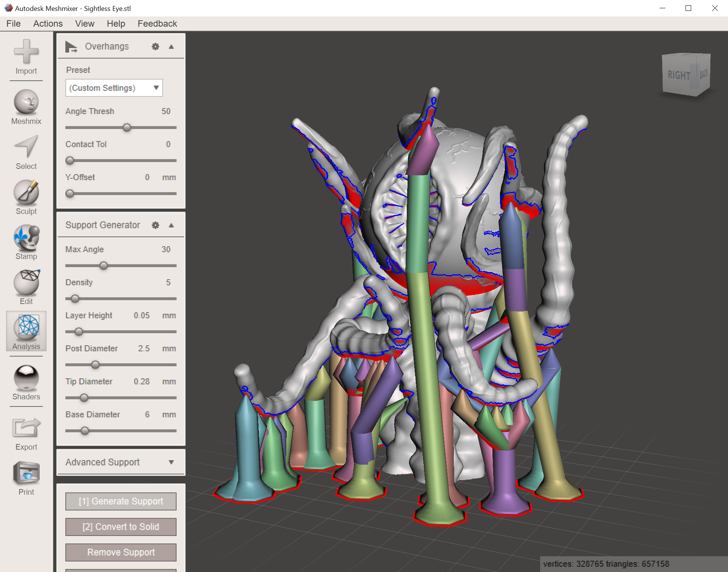Click the Y-Offset slider handle

click(x=69, y=194)
